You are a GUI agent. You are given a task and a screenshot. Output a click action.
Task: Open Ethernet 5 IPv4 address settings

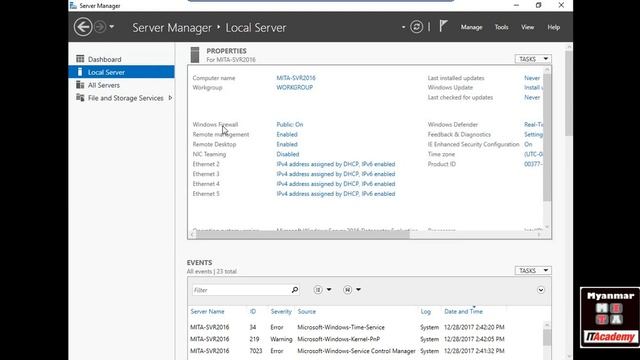tap(336, 194)
